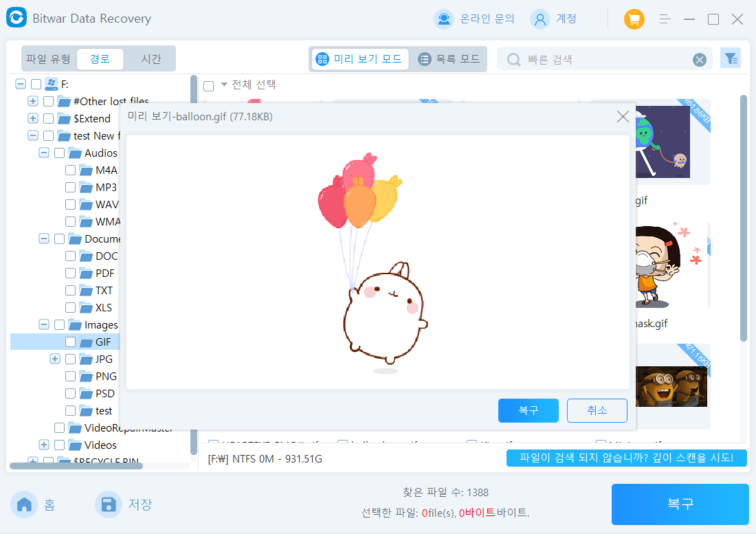Open the hamburger menu icon in title bar

click(x=665, y=19)
